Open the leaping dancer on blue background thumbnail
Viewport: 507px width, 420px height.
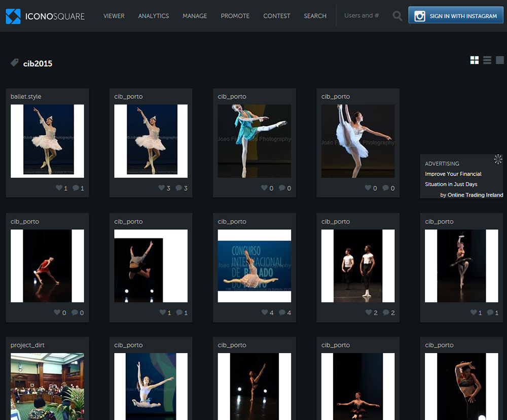[x=151, y=387]
